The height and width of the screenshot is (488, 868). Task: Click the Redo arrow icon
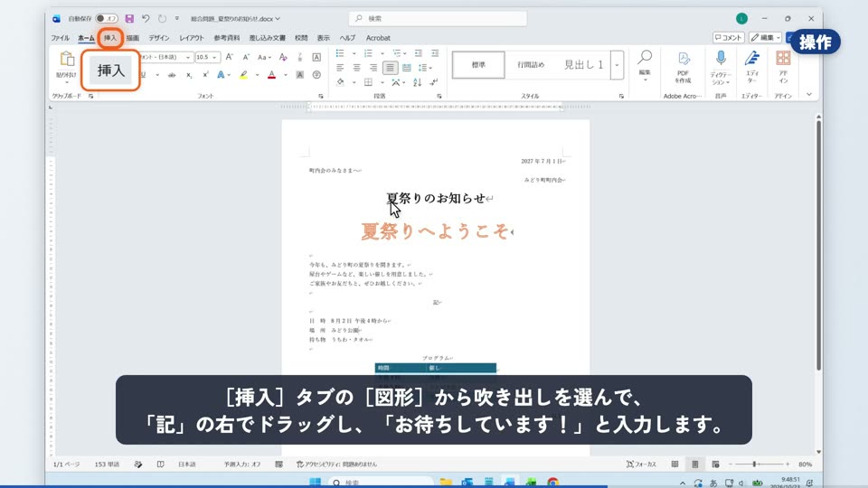click(162, 18)
